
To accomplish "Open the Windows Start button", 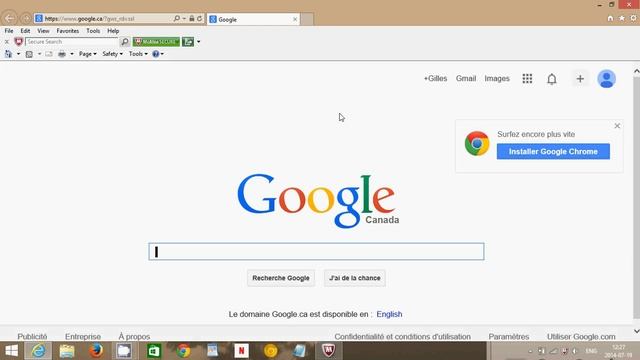I will click(11, 351).
